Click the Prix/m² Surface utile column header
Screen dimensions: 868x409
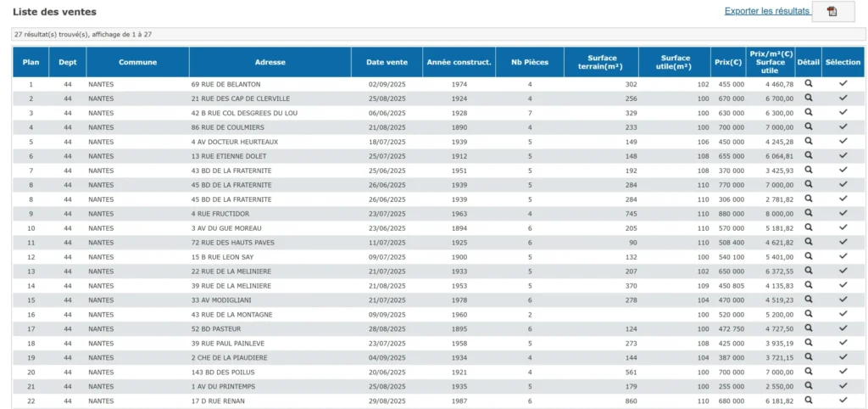[771, 62]
